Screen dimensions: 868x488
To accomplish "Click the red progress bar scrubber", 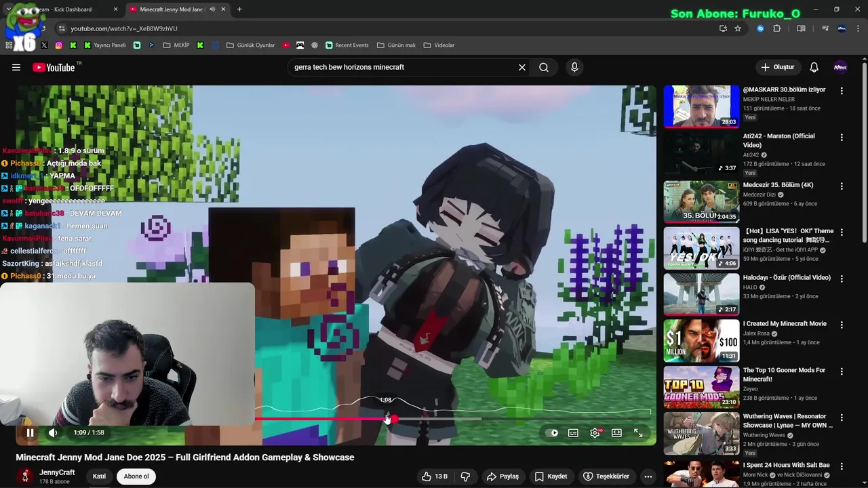I will coord(394,419).
